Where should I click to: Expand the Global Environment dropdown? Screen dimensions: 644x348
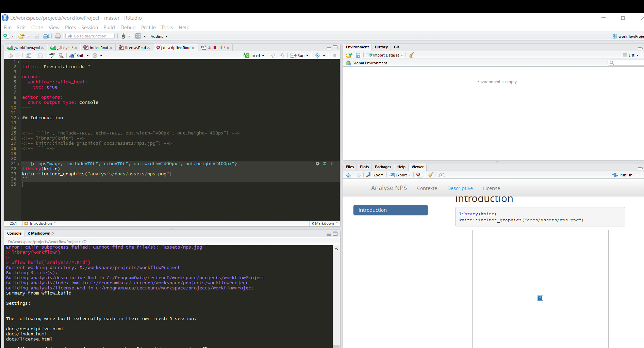click(x=368, y=63)
